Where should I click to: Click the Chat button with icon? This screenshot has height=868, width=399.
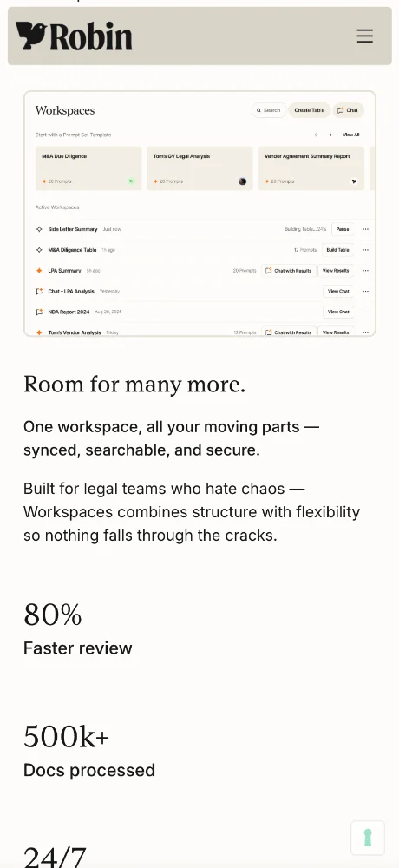point(348,110)
